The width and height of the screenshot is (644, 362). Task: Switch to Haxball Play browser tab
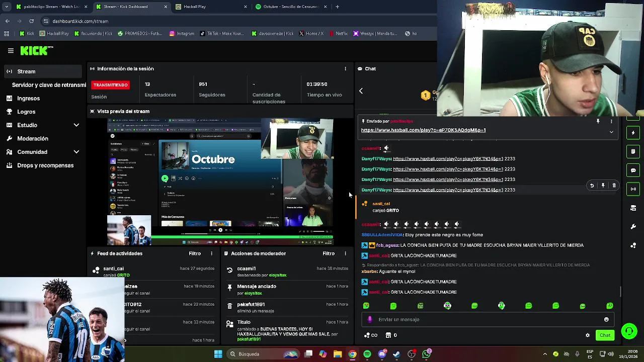point(211,7)
